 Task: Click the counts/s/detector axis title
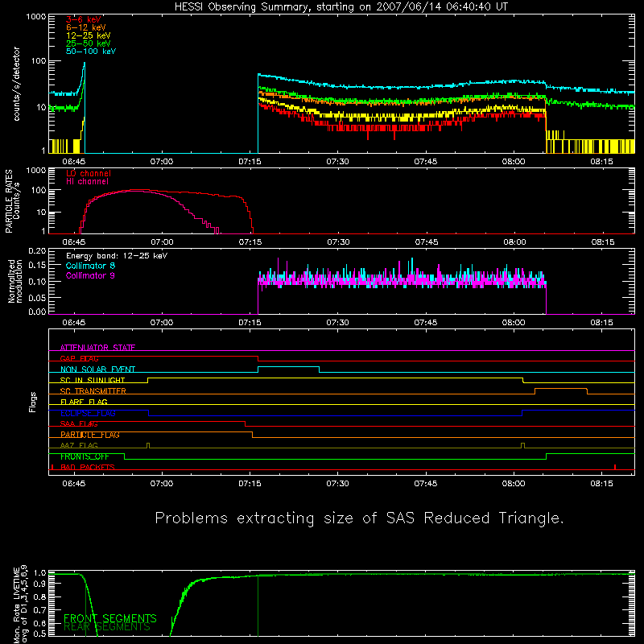pos(17,84)
